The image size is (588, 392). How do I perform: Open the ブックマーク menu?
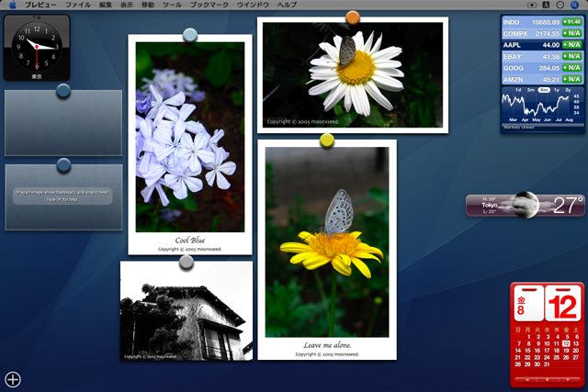(x=209, y=5)
